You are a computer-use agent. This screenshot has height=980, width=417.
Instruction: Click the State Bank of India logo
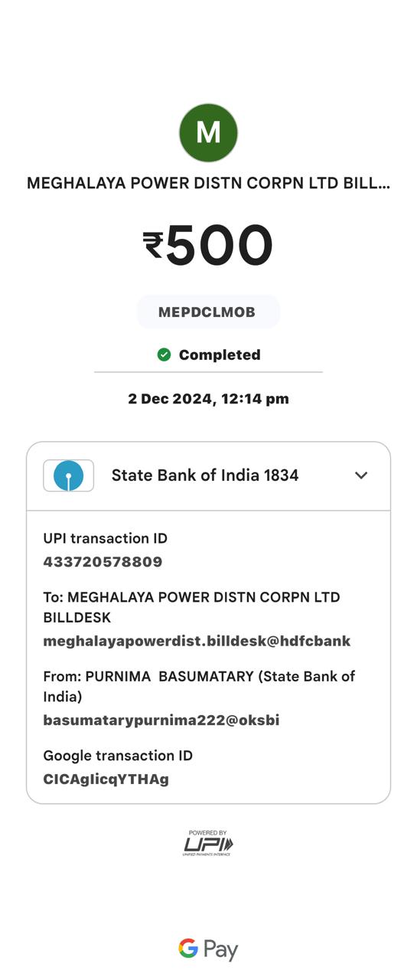click(69, 475)
